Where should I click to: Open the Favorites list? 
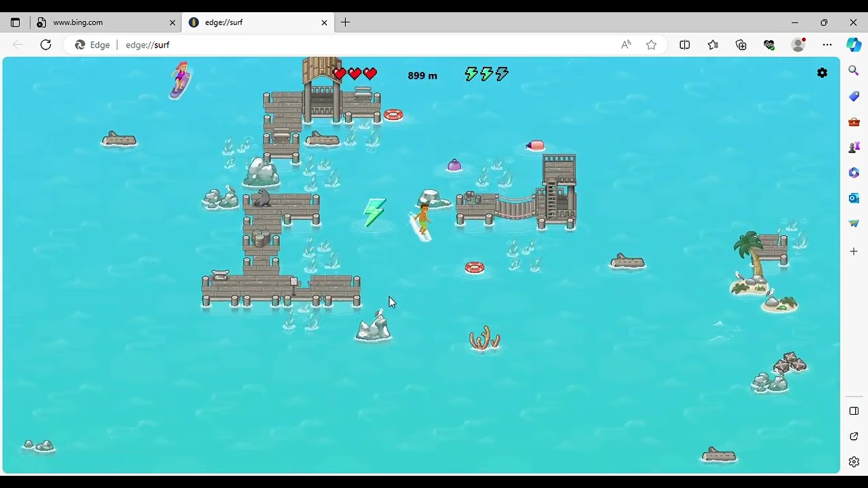[x=713, y=45]
